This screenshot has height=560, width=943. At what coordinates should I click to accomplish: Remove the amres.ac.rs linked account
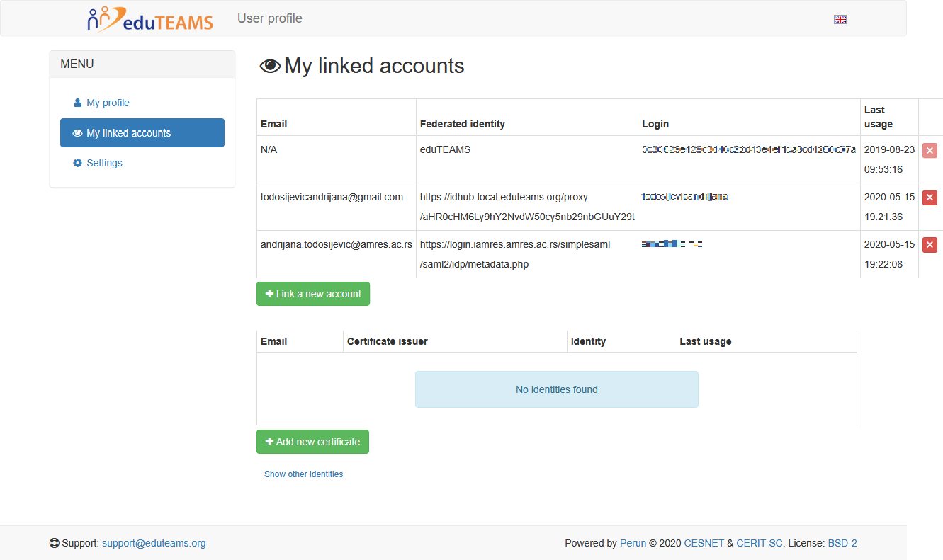point(930,245)
